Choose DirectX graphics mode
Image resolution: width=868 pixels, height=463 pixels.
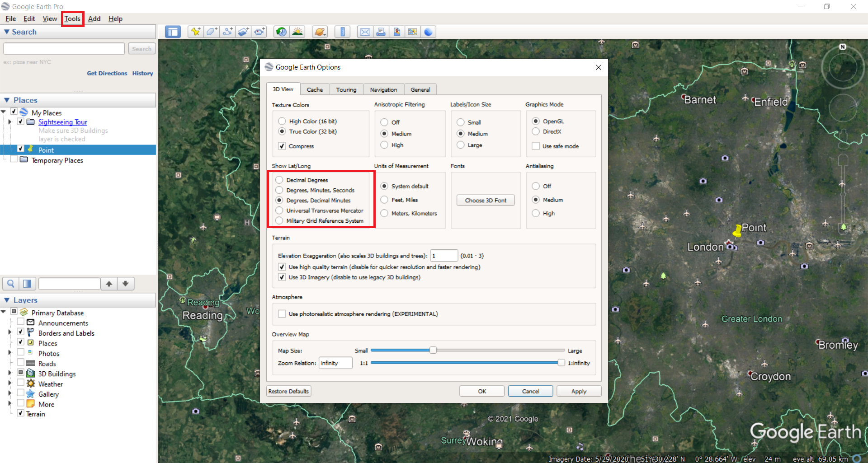(536, 131)
